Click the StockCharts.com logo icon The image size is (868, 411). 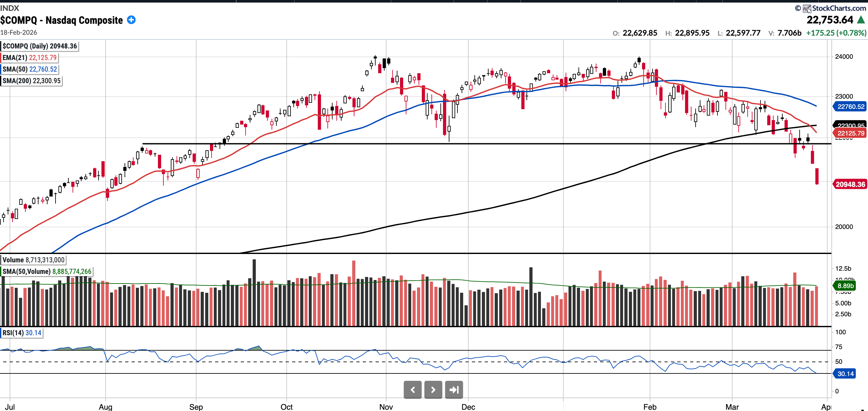(807, 8)
